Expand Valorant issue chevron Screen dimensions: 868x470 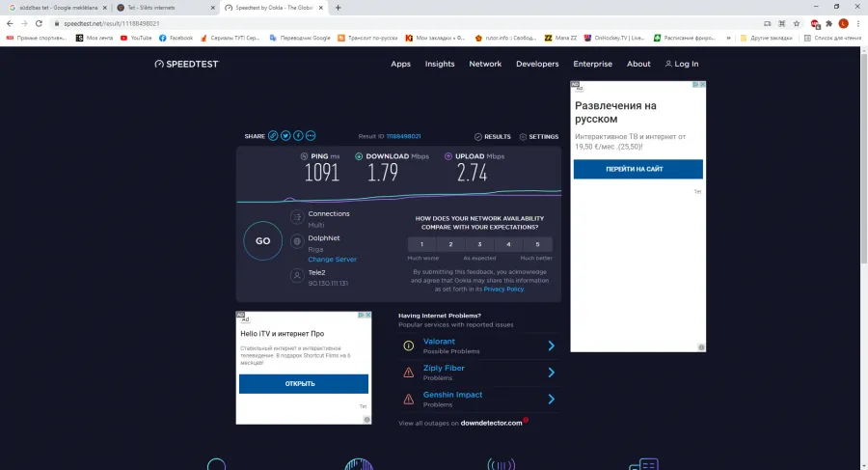coord(552,346)
